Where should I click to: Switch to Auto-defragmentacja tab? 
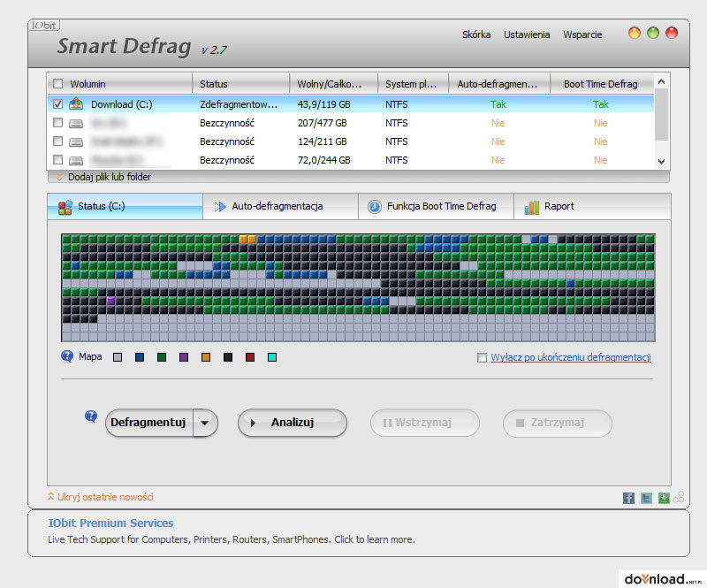(280, 207)
